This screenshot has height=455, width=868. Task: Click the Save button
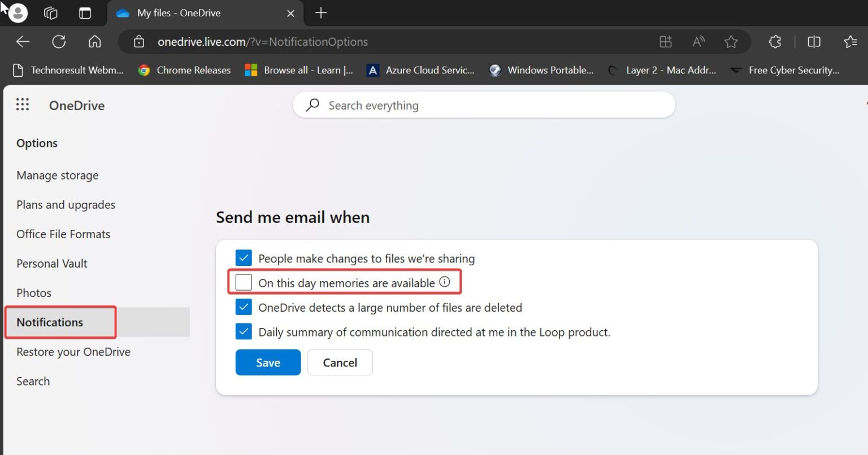pos(268,362)
